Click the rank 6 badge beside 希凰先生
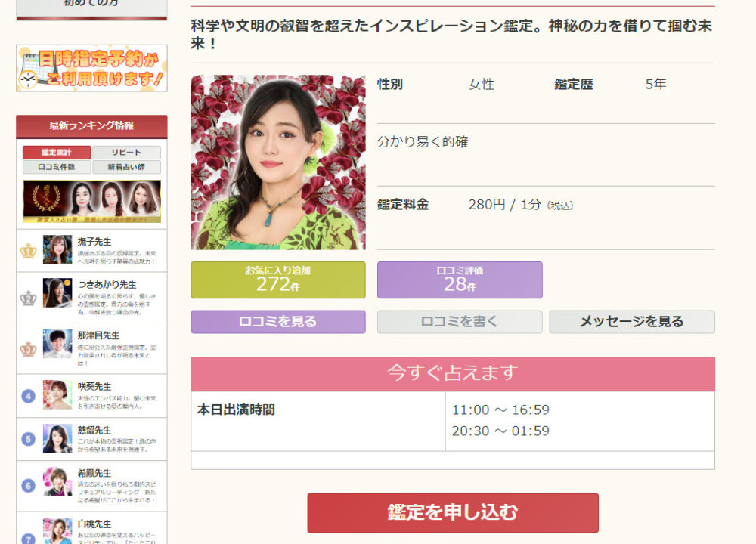This screenshot has height=544, width=756. (x=29, y=486)
